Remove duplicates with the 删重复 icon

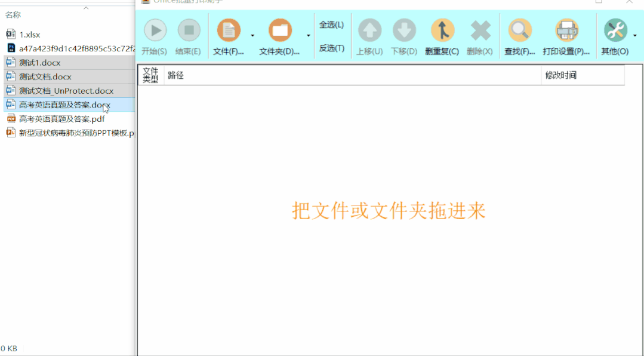click(441, 30)
